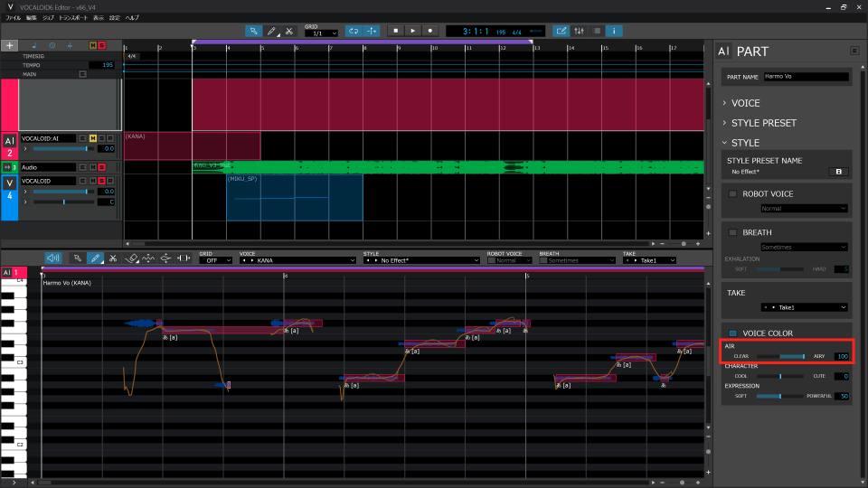Viewport: 868px width, 488px height.
Task: Select the arrow tool in top toolbar
Action: click(x=253, y=31)
